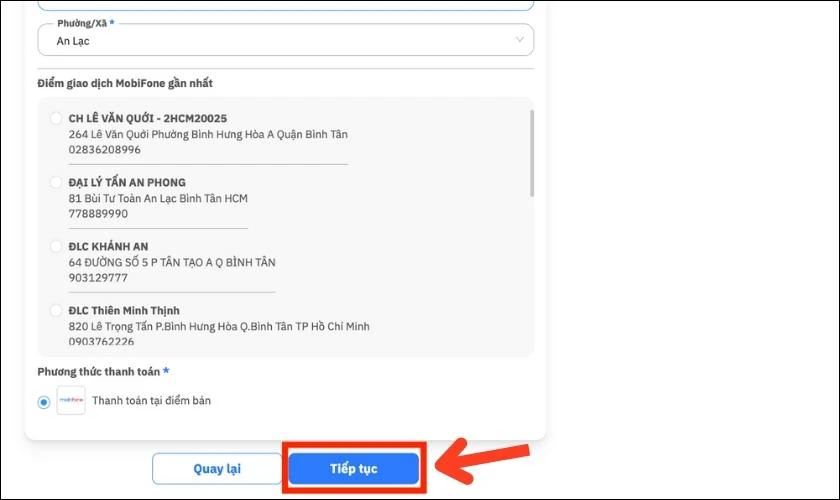Click the 'Phương thức thanh toán' heading
Screen dimensions: 840x500
tap(99, 372)
